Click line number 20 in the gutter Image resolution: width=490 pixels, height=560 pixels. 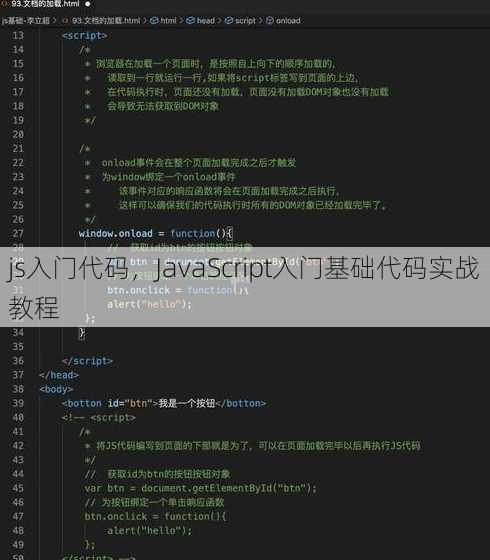pos(18,135)
